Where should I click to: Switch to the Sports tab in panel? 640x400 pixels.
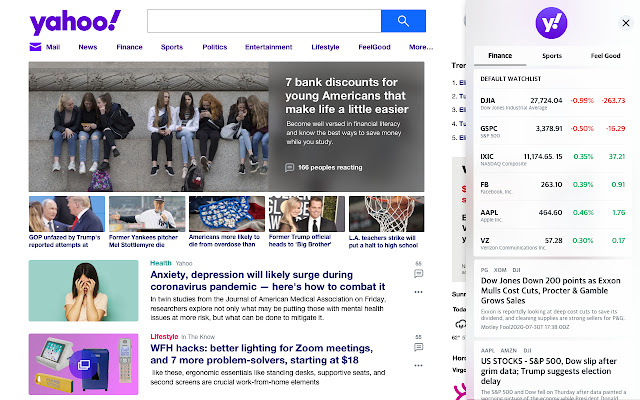pyautogui.click(x=552, y=56)
